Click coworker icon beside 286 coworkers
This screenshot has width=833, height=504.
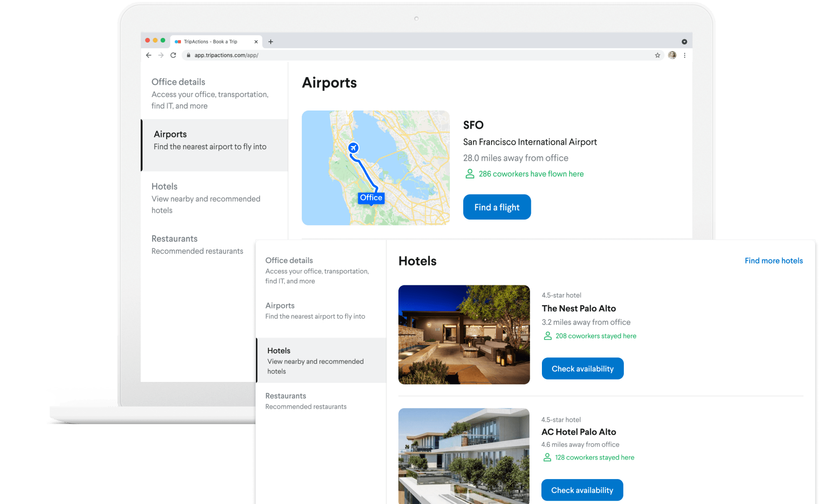click(x=470, y=174)
